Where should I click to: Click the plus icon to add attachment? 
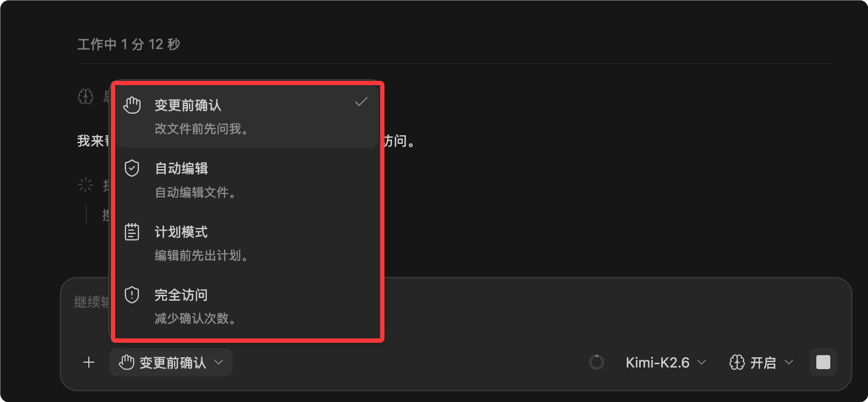(x=89, y=363)
